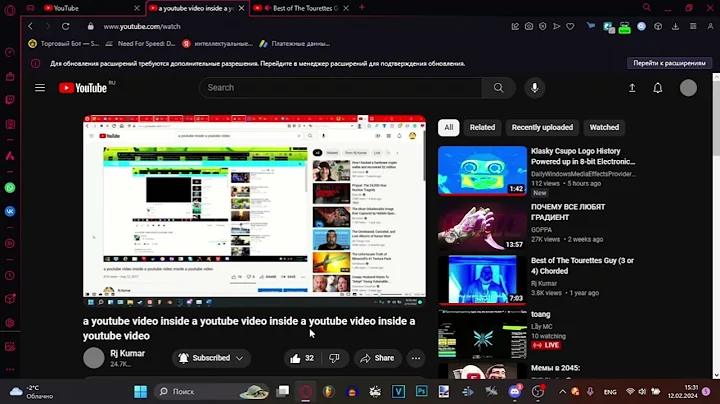Select the Watched filter chip
The image size is (720, 404).
[604, 127]
